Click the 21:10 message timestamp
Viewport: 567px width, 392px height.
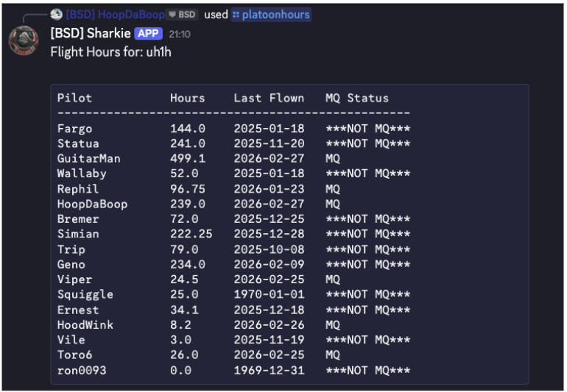coord(179,35)
